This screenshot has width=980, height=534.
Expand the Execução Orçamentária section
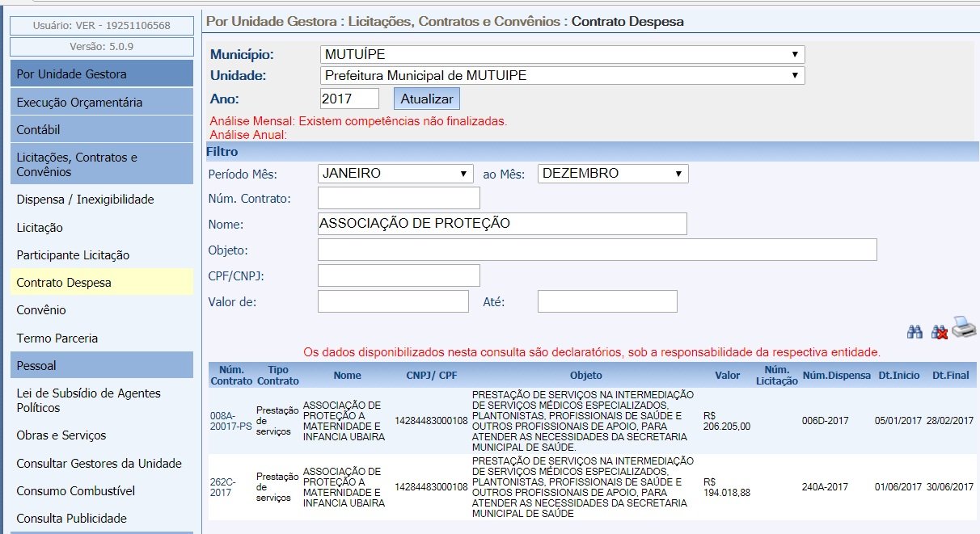[79, 103]
